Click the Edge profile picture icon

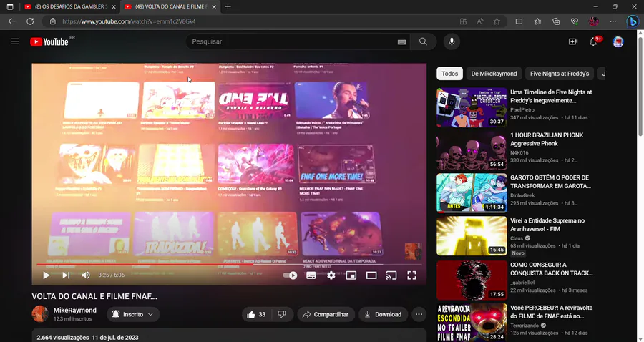593,21
